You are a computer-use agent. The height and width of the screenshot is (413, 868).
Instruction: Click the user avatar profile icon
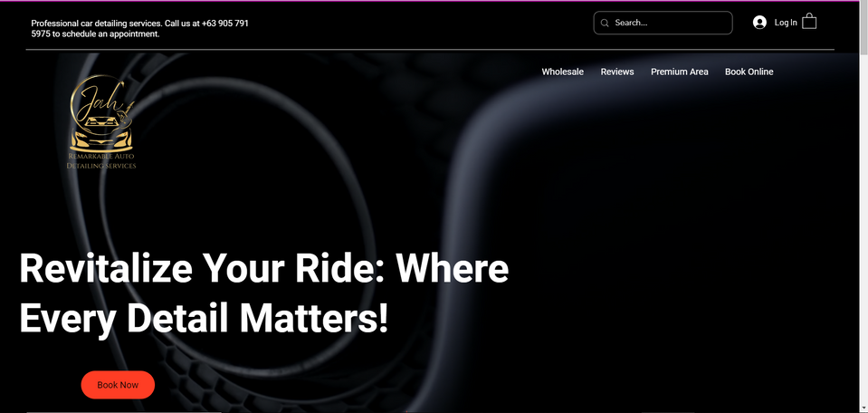coord(759,23)
